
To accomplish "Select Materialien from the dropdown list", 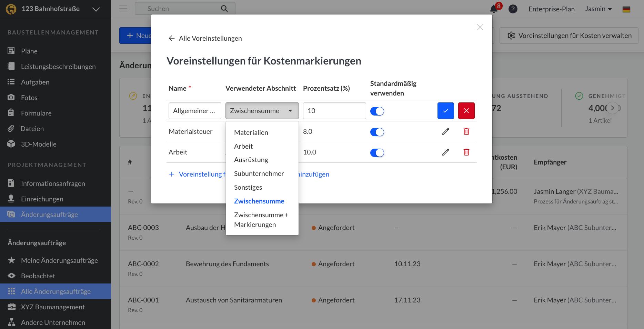I will 262,132.
